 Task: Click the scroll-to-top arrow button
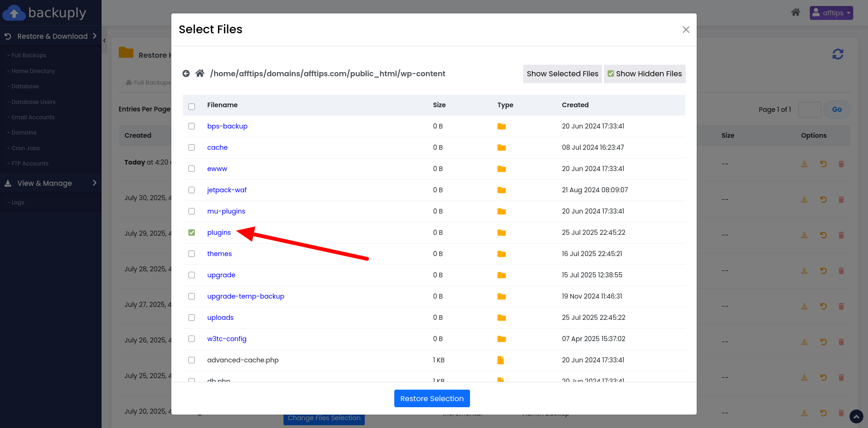(x=856, y=416)
